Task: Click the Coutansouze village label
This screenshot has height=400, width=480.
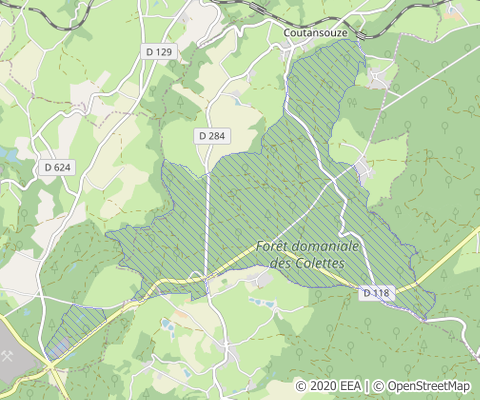Action: coord(315,33)
